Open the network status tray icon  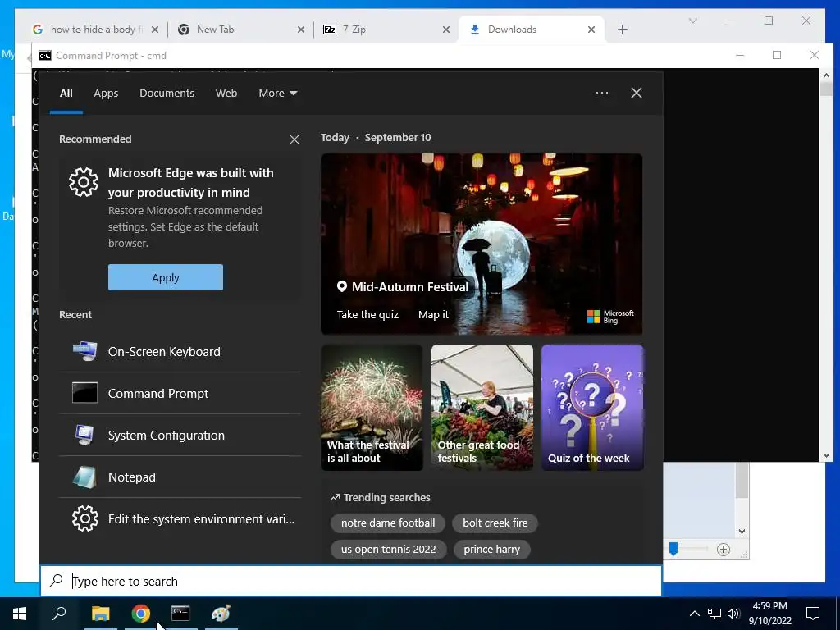pos(714,614)
